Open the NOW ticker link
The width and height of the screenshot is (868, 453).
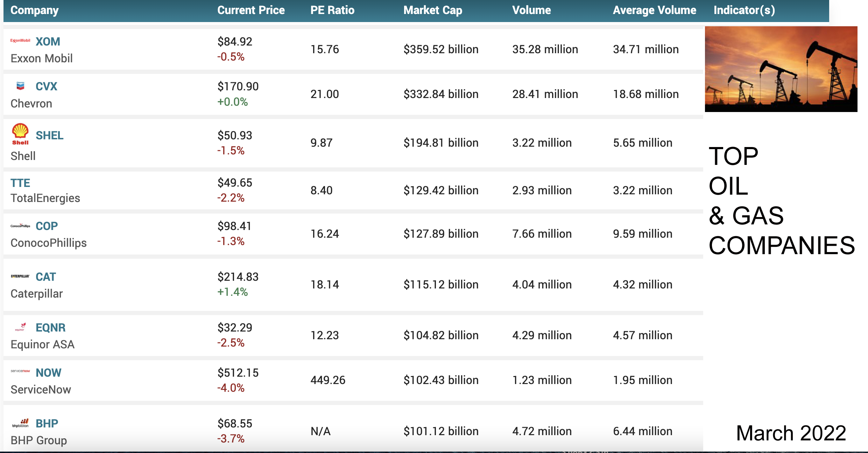coord(48,373)
